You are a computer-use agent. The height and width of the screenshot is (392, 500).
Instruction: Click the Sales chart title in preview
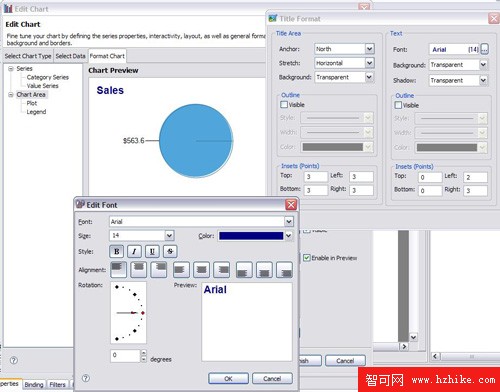click(110, 90)
